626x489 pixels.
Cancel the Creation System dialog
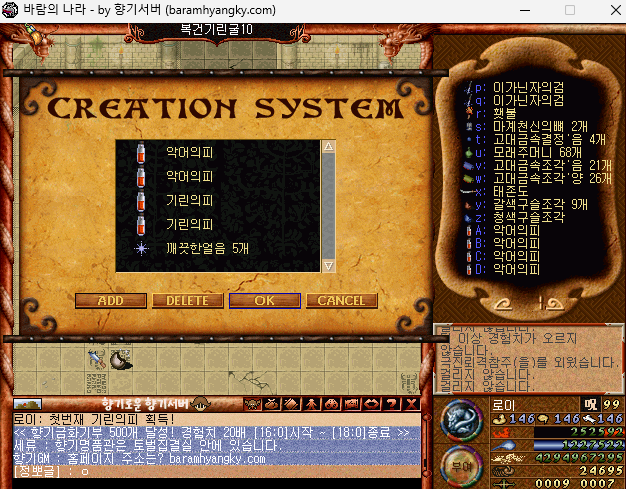click(x=341, y=301)
